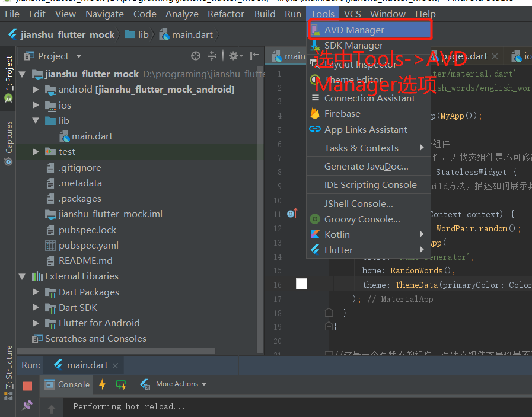Expand Kotlin submenu
The image size is (532, 417).
[369, 234]
